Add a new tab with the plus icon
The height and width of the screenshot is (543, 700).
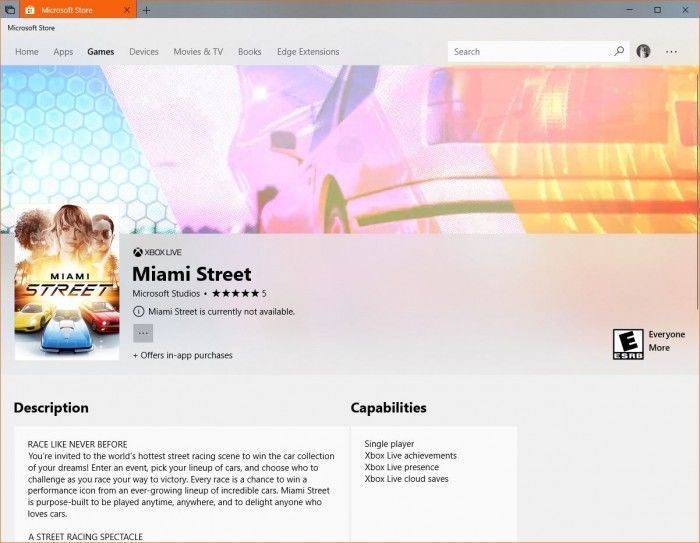146,10
